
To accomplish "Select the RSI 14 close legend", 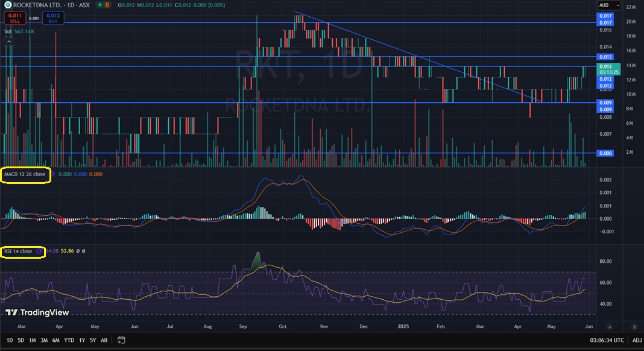I will click(18, 251).
